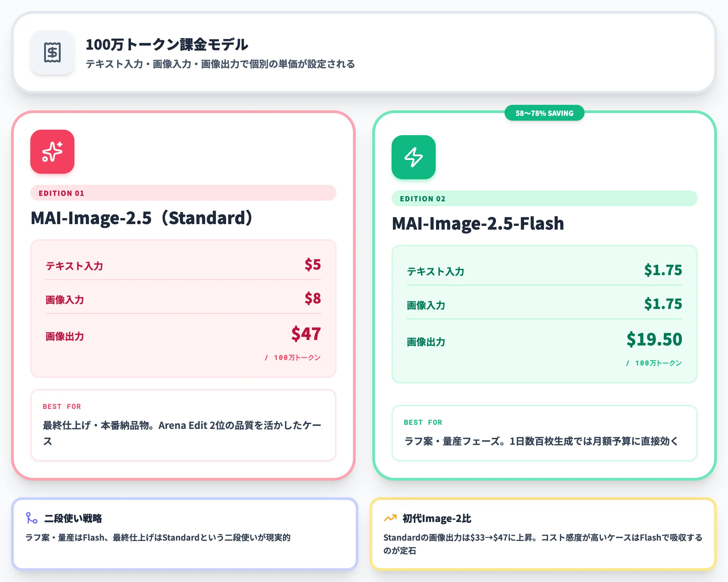Screen dimensions: 728x582
Task: Click 画像出力 label in Flash card
Action: [426, 342]
